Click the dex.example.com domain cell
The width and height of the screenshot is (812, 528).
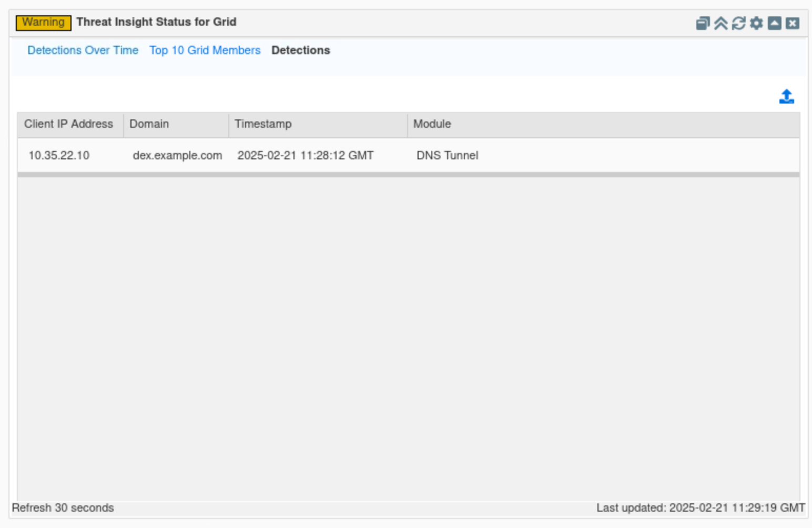click(x=177, y=156)
